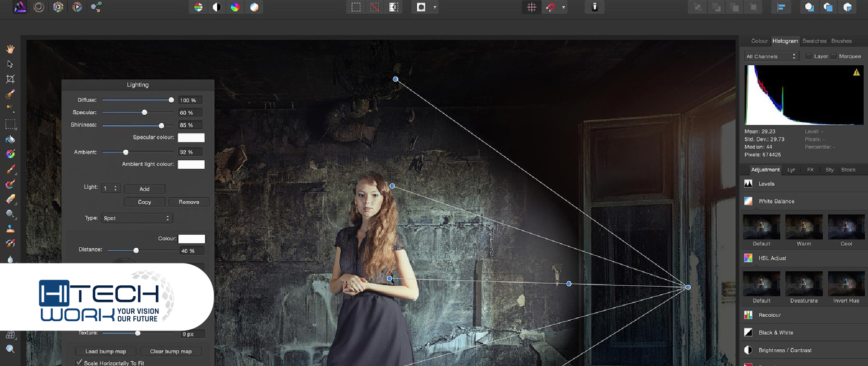The height and width of the screenshot is (366, 868).
Task: Open the Export persona share icon
Action: click(x=96, y=7)
